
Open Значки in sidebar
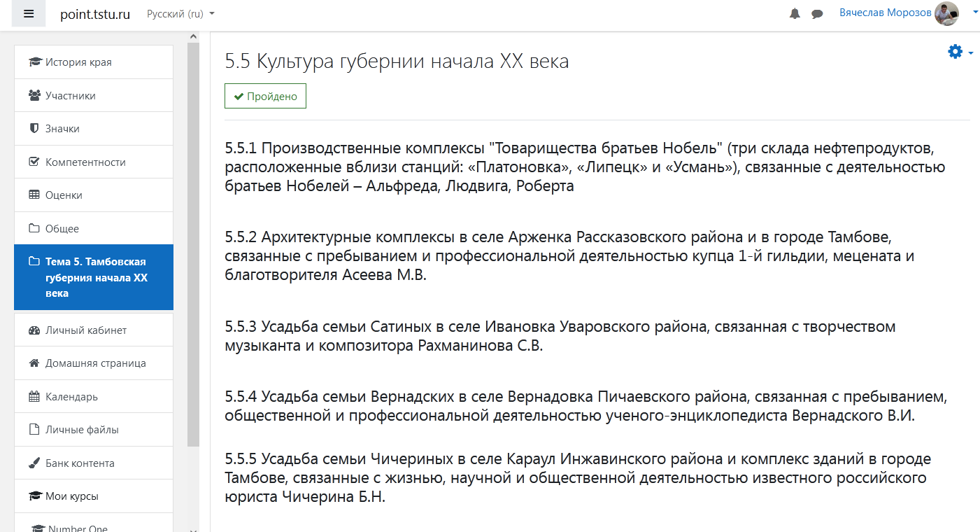(94, 129)
